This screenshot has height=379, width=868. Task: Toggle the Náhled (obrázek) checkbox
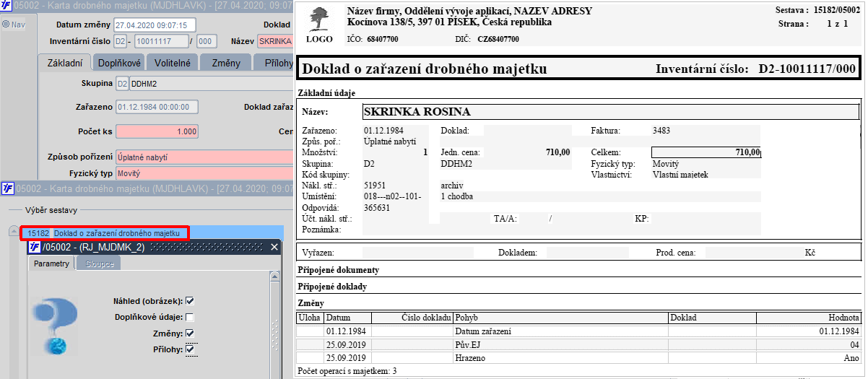pyautogui.click(x=190, y=301)
